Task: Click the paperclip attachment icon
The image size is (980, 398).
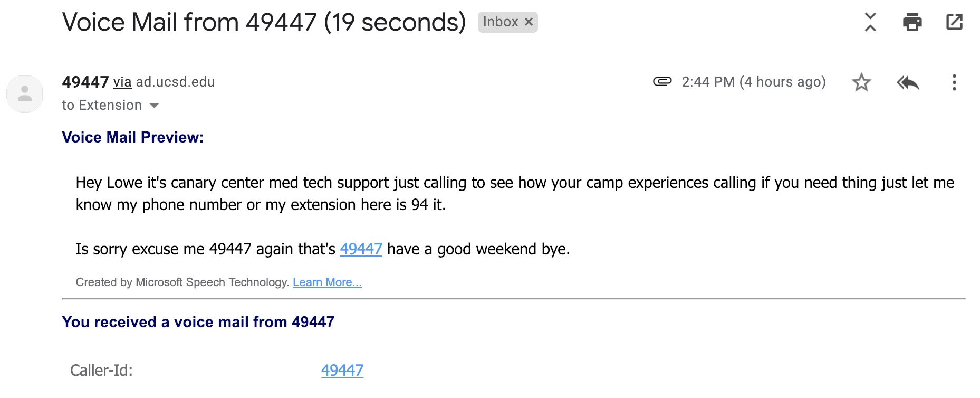Action: point(662,81)
